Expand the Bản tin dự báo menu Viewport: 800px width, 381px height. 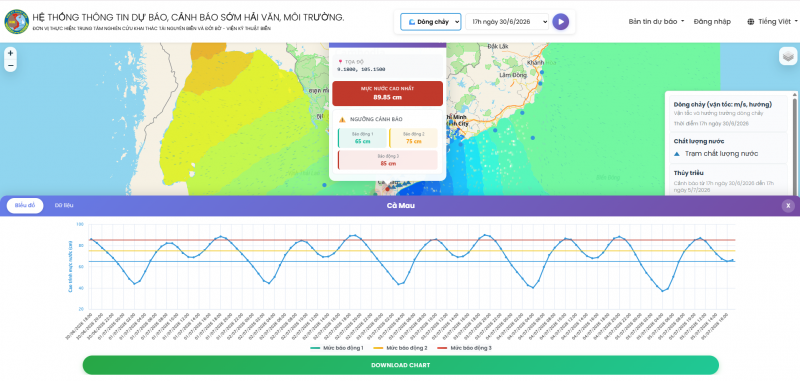(x=656, y=21)
